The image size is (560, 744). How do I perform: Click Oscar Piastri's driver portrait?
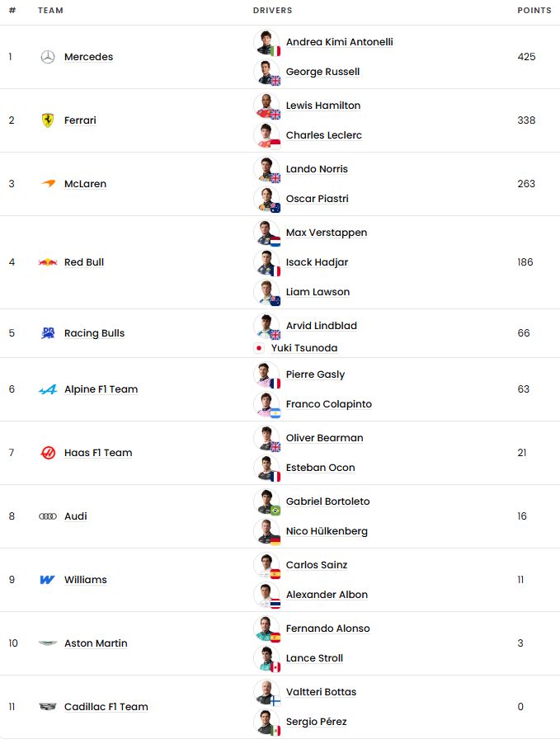click(x=266, y=199)
